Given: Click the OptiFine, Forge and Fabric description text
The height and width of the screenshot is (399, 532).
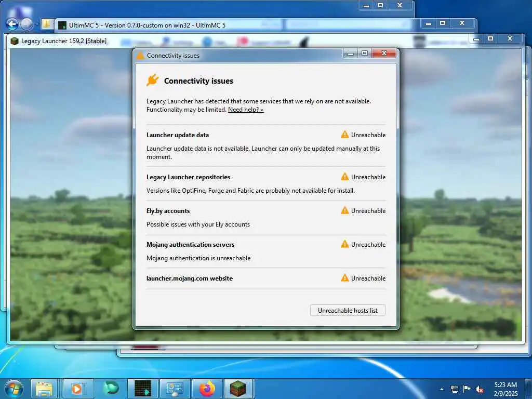Looking at the screenshot, I should [x=250, y=191].
